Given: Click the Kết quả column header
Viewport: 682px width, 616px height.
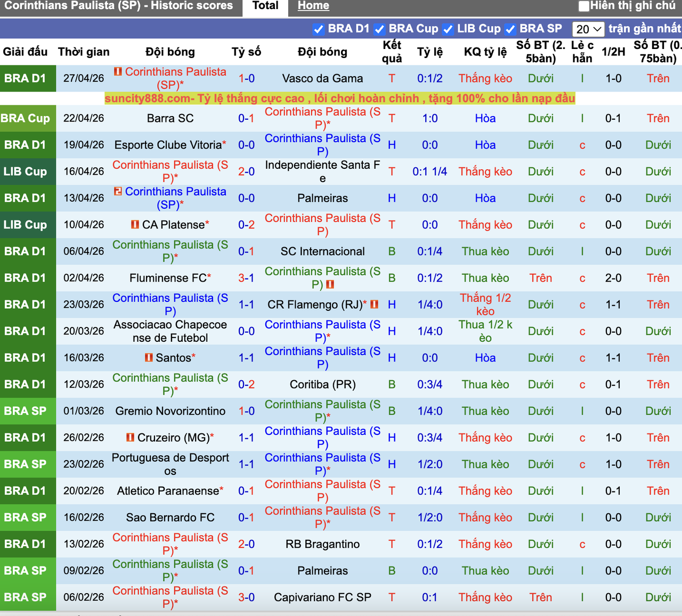Looking at the screenshot, I should click(392, 52).
